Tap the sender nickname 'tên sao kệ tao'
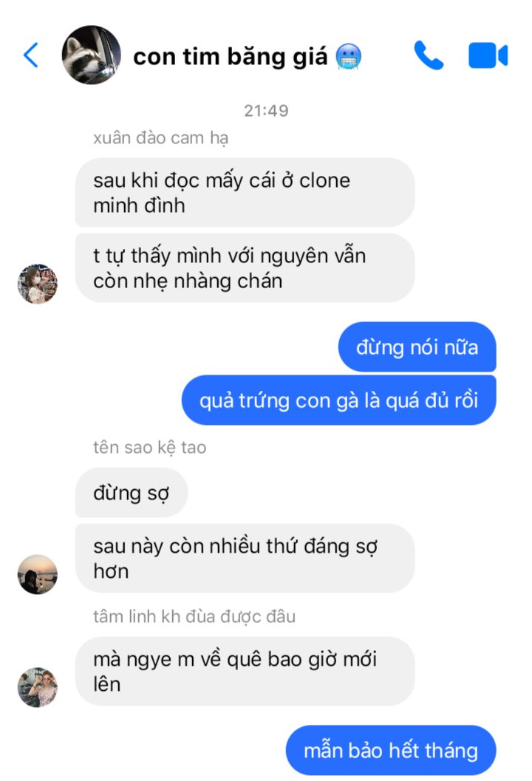The height and width of the screenshot is (781, 532). (x=150, y=447)
